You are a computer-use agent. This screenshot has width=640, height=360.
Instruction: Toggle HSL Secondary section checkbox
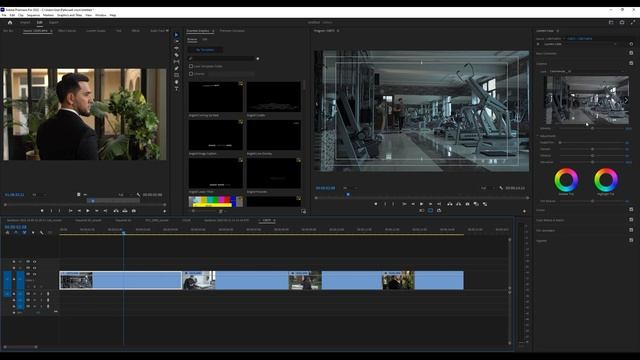click(x=631, y=230)
